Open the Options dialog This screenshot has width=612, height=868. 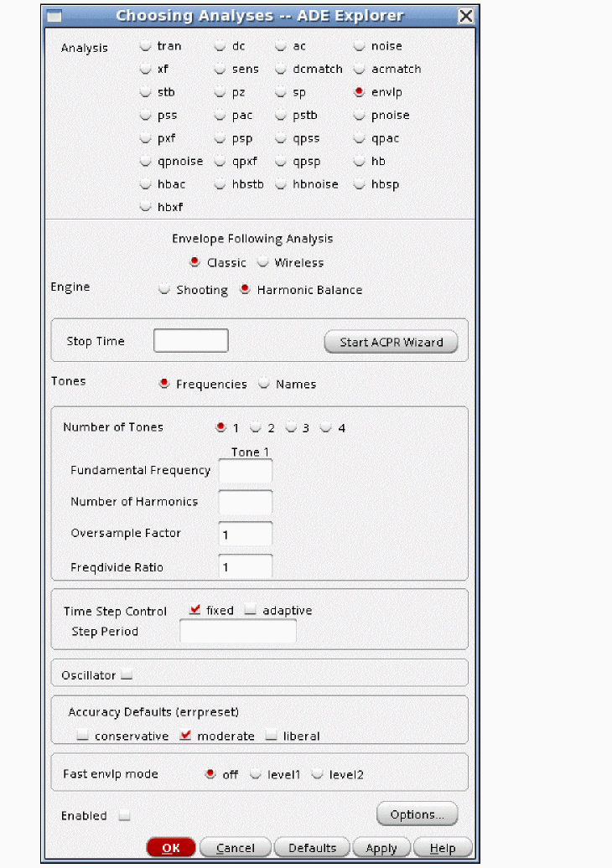click(417, 814)
